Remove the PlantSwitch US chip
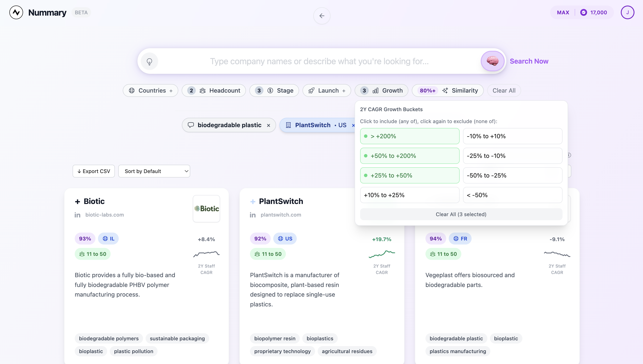This screenshot has width=643, height=364. point(353,125)
